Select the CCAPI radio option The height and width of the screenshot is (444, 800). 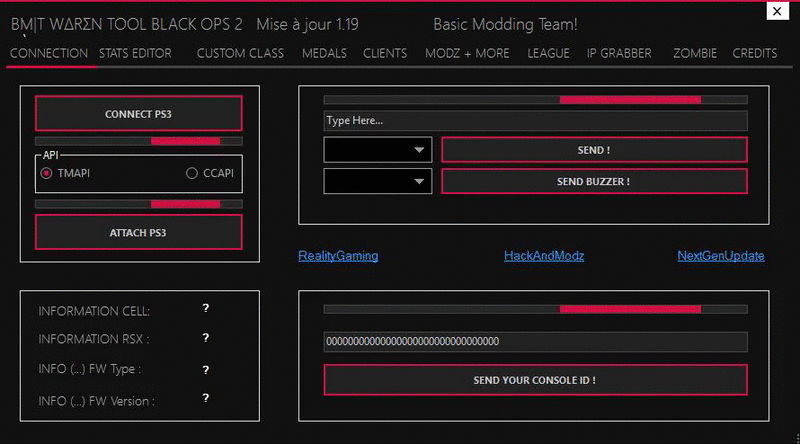click(210, 173)
